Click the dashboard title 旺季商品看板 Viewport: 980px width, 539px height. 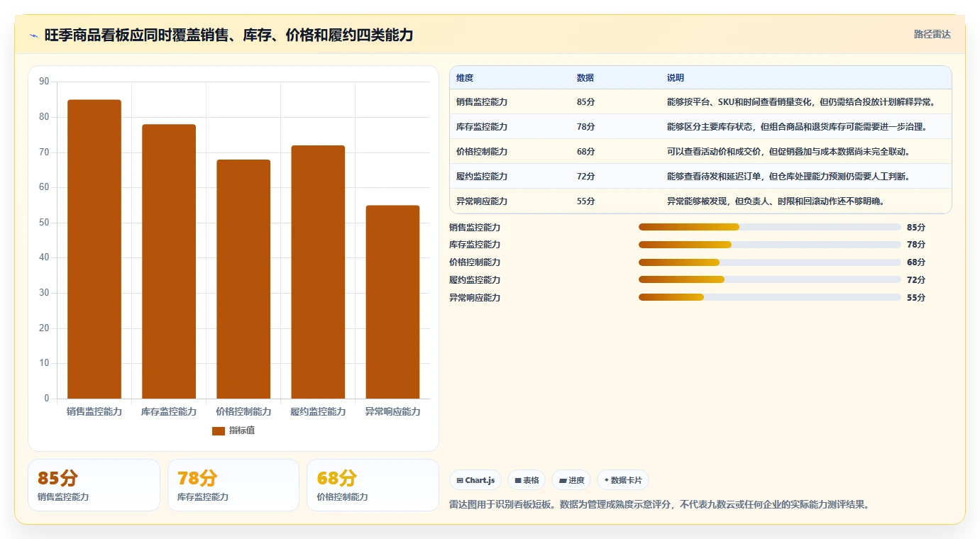pyautogui.click(x=229, y=35)
